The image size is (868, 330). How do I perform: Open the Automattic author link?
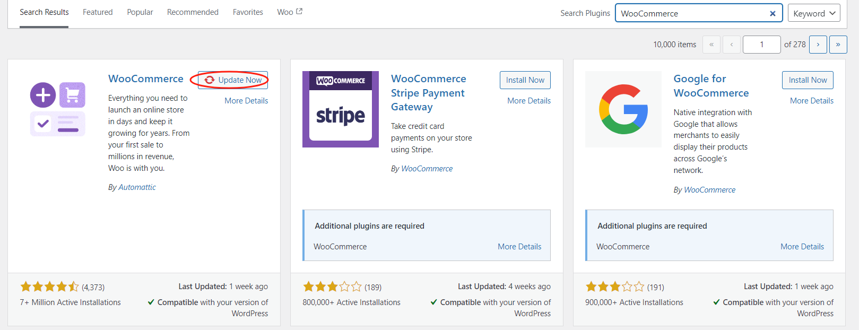click(137, 187)
